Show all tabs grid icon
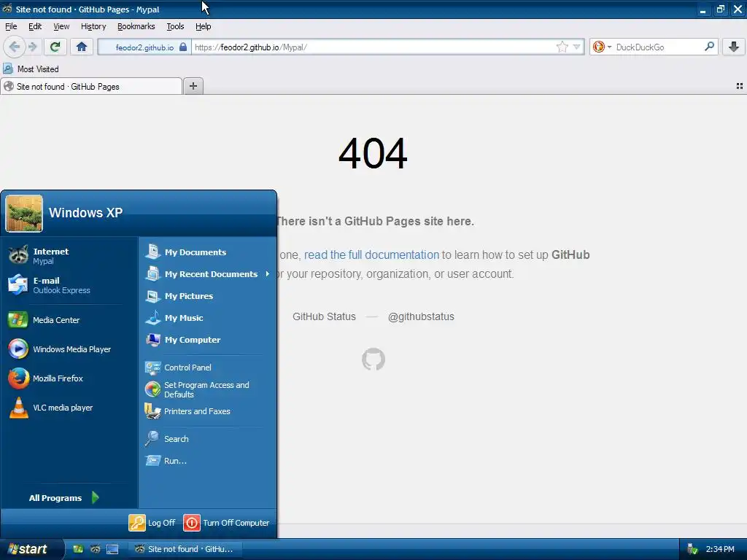747x560 pixels. (740, 86)
